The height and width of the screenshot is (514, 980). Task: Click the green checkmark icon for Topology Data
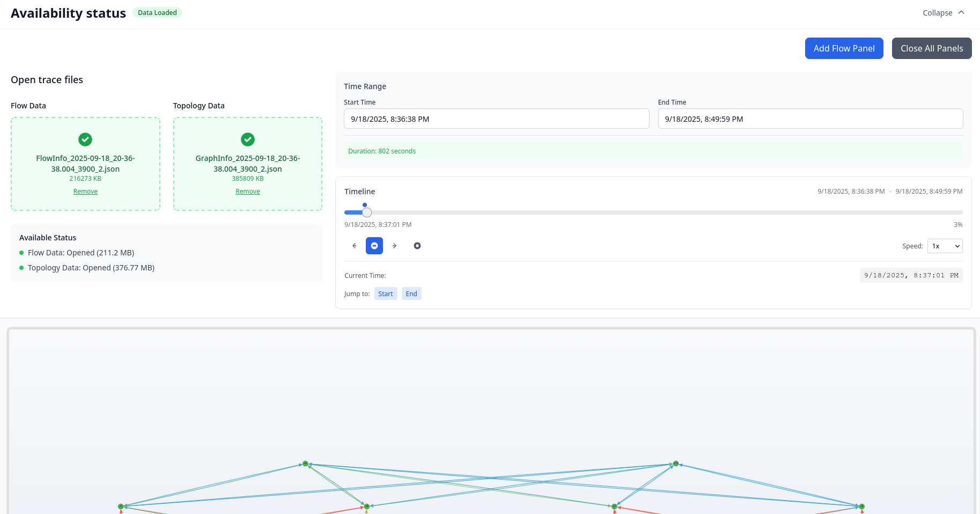point(248,139)
